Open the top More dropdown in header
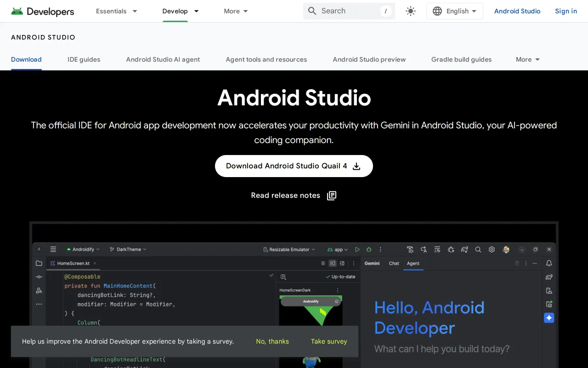This screenshot has width=588, height=368. tap(236, 11)
